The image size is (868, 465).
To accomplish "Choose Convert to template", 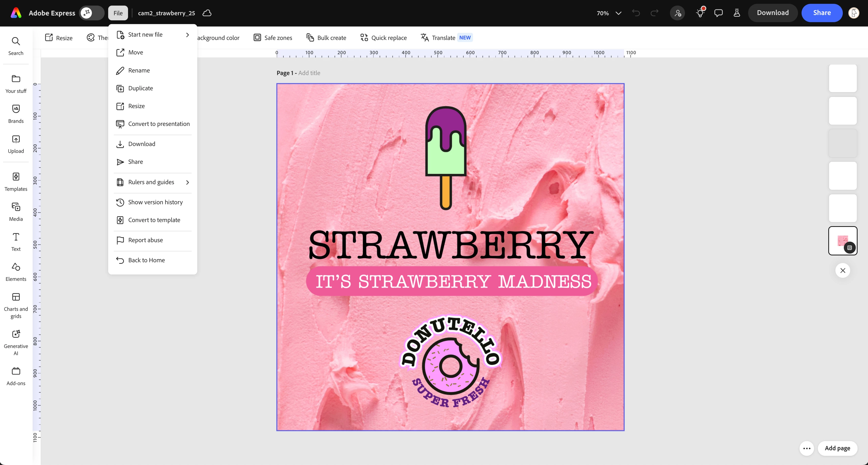I will click(x=153, y=220).
